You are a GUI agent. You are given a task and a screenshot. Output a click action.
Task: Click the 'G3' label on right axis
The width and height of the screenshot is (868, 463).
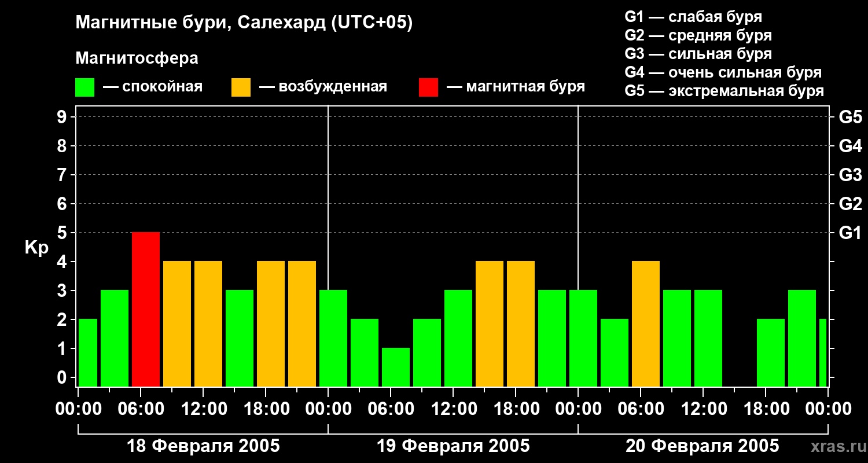(850, 175)
